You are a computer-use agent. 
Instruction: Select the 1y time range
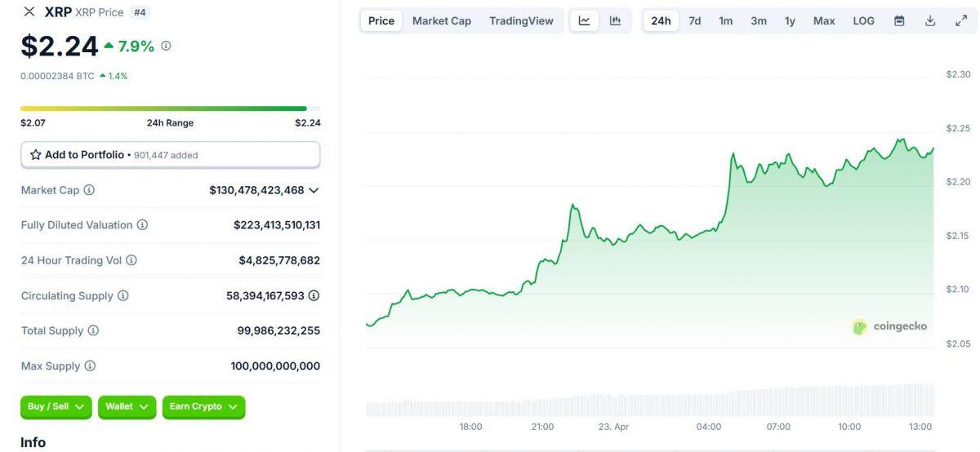pos(790,21)
